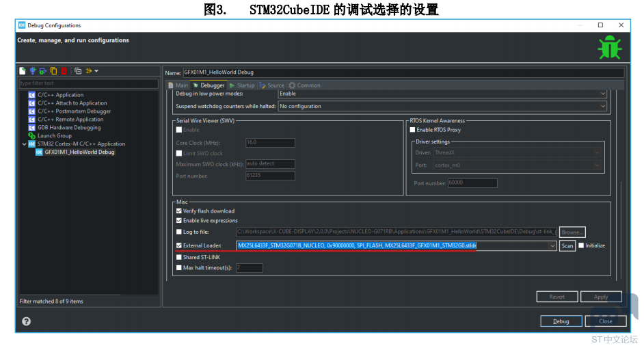The width and height of the screenshot is (644, 350).
Task: Click the Revert button
Action: click(557, 297)
